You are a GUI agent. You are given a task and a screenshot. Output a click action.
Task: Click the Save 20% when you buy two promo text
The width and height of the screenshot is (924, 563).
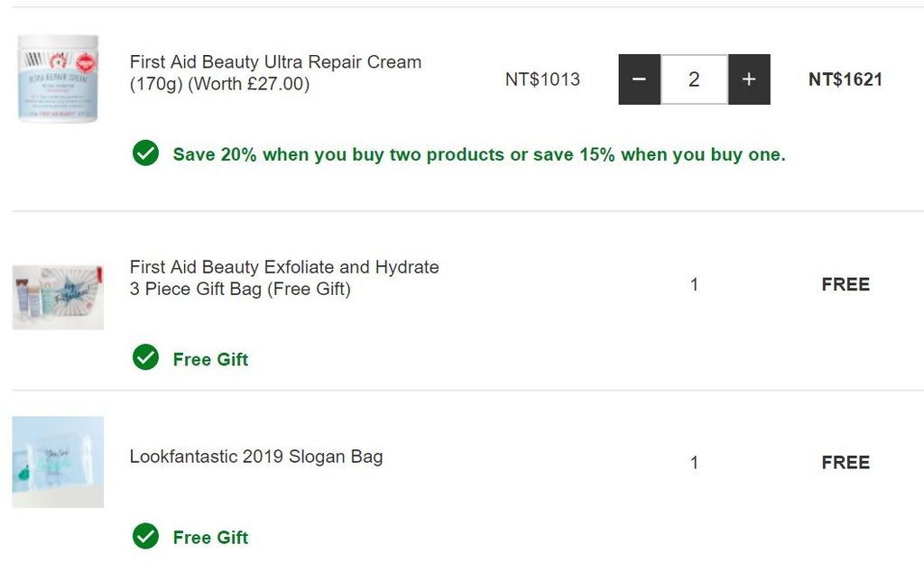(479, 154)
